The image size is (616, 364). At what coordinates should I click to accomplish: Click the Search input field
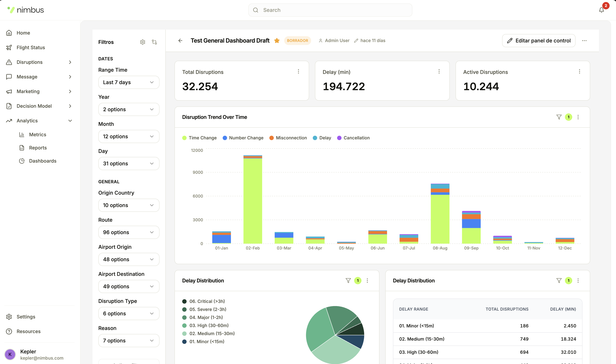(x=330, y=10)
